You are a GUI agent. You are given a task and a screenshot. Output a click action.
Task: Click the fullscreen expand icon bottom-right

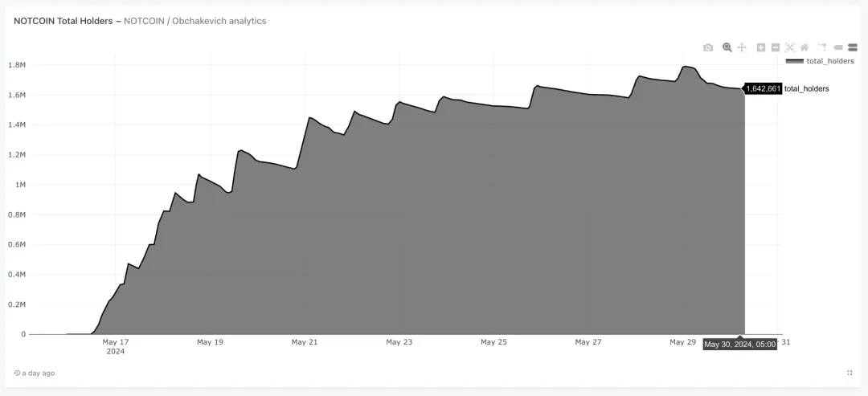[850, 373]
